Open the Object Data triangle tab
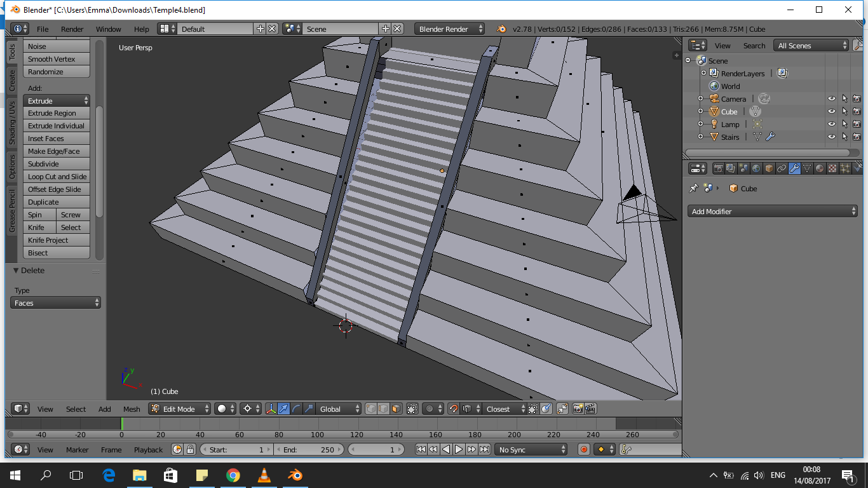The height and width of the screenshot is (488, 868). point(807,168)
